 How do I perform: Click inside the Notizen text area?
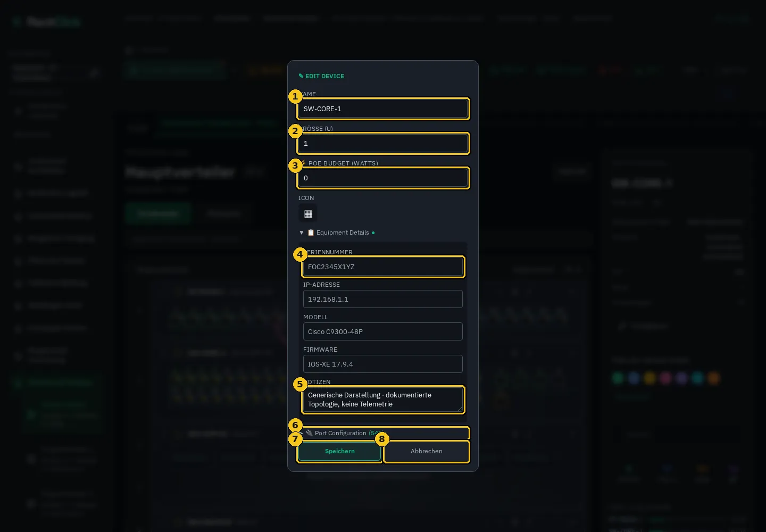click(x=383, y=400)
